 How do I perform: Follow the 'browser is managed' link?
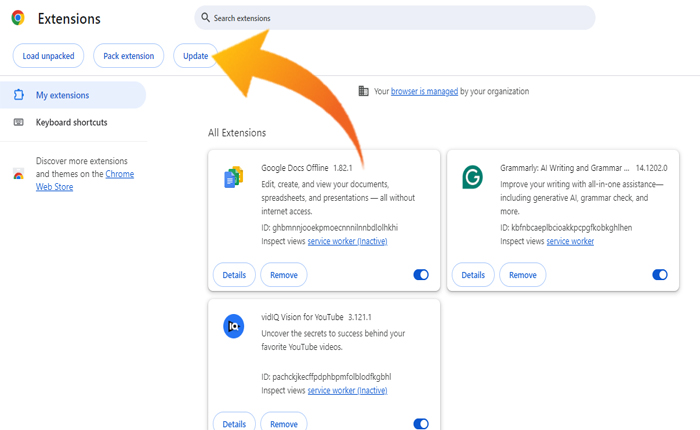tap(424, 91)
